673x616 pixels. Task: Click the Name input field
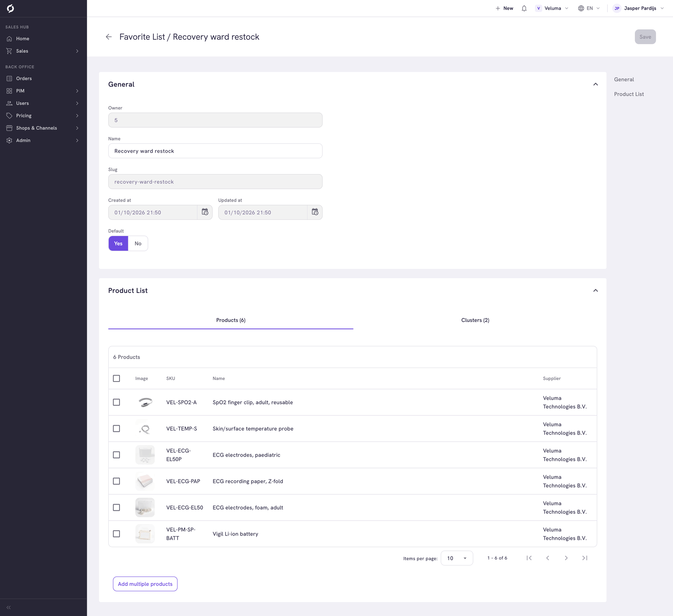click(215, 151)
